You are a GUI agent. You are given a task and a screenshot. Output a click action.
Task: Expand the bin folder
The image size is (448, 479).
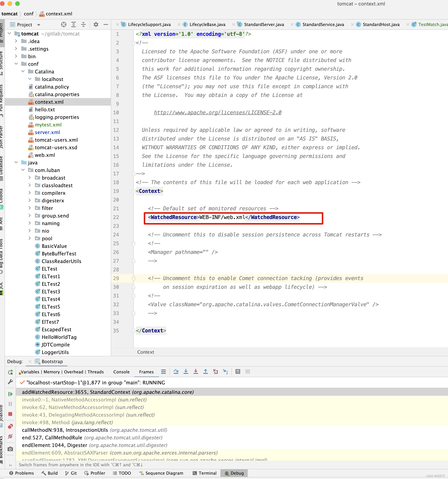[x=16, y=56]
